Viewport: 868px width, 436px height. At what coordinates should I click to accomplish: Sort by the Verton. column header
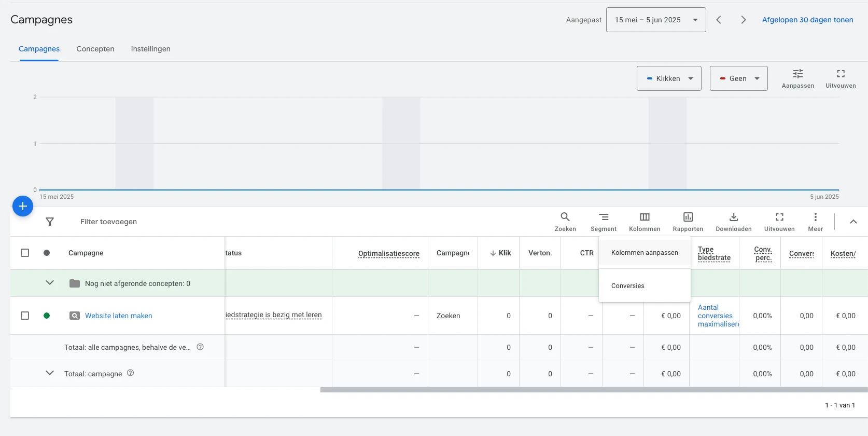pyautogui.click(x=540, y=253)
